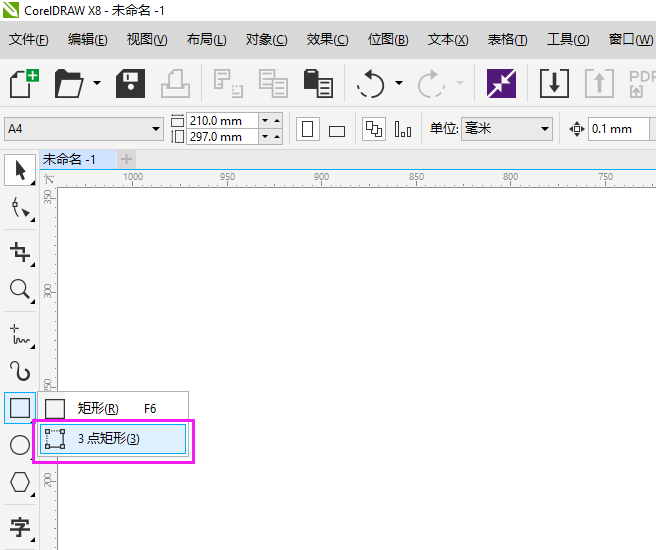Click the Print icon
This screenshot has width=656, height=550.
tap(175, 83)
